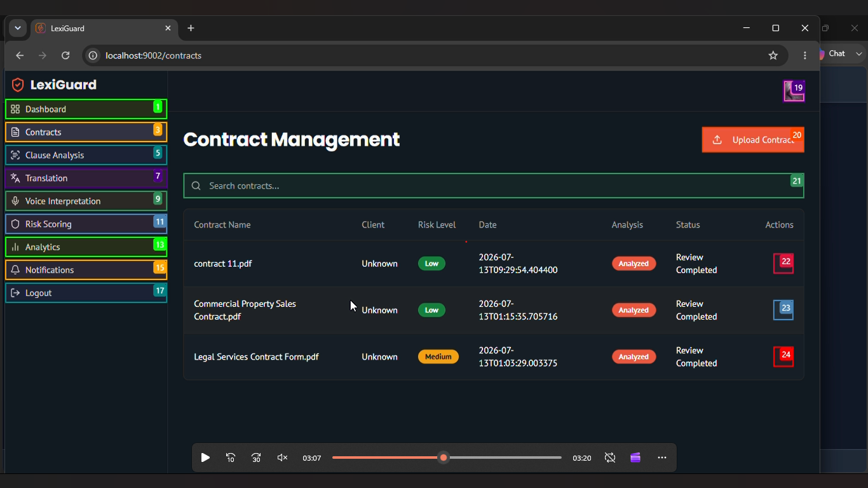
Task: Reload the browser page
Action: click(x=65, y=55)
